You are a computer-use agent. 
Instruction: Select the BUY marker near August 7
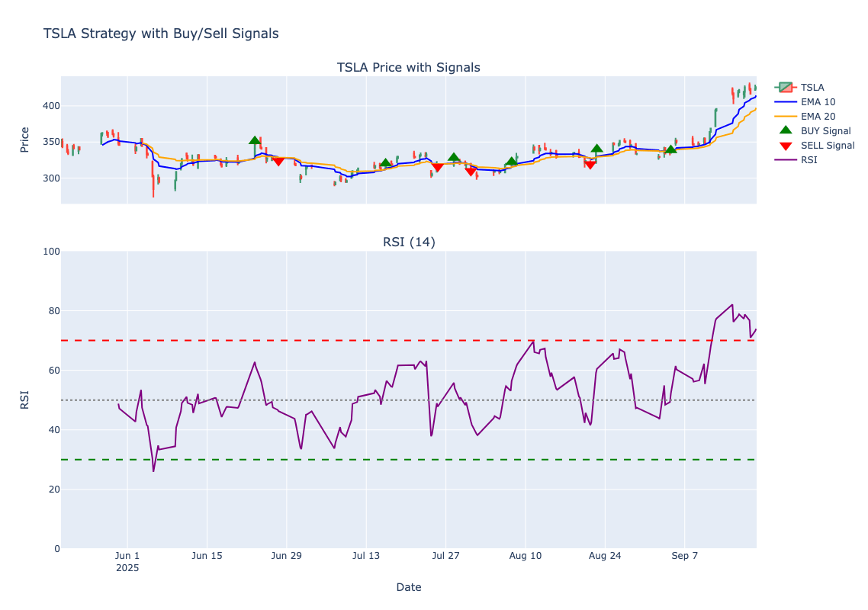512,161
